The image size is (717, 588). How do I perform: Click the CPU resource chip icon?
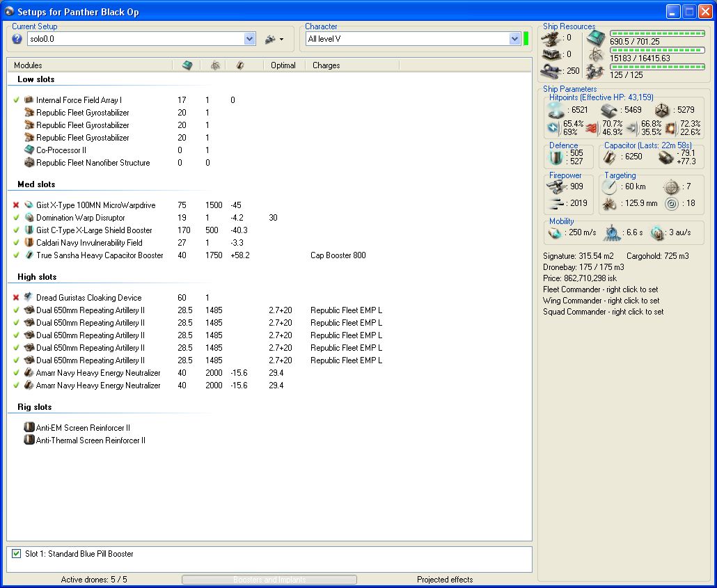[x=597, y=38]
